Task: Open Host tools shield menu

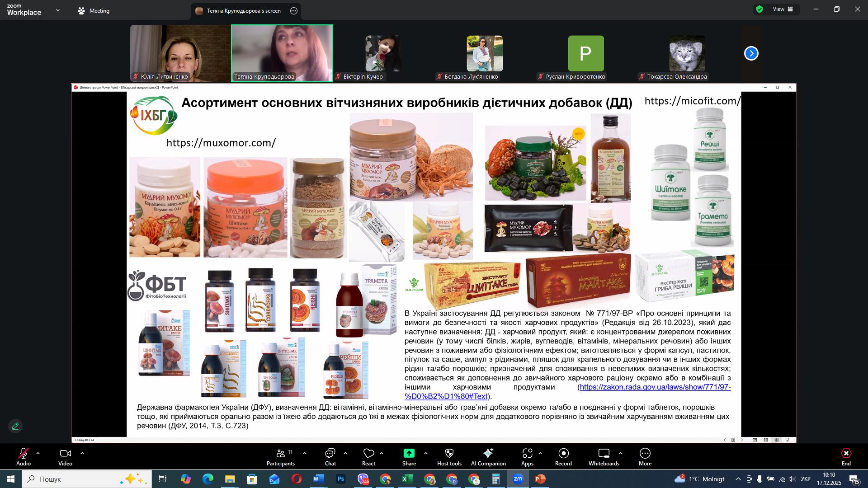Action: click(x=449, y=456)
